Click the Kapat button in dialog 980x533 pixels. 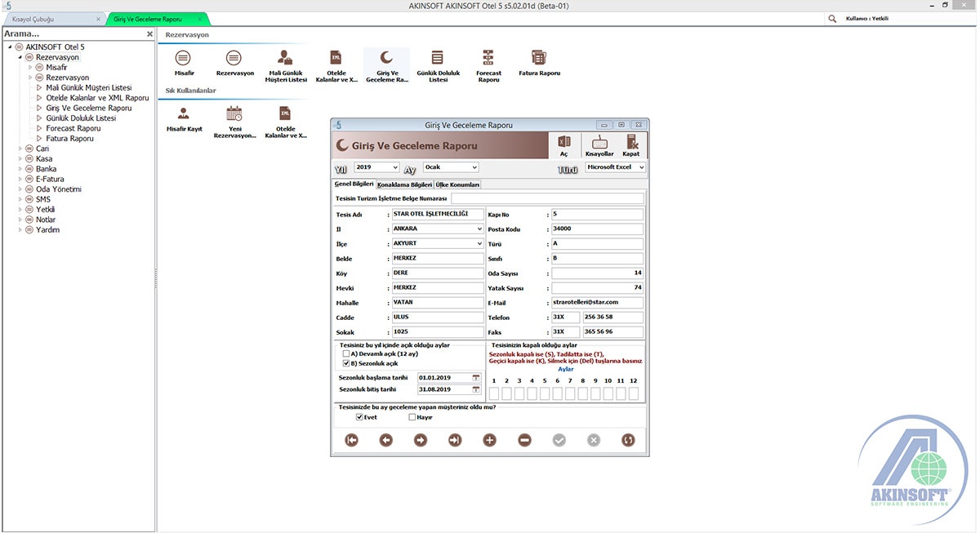tap(631, 144)
